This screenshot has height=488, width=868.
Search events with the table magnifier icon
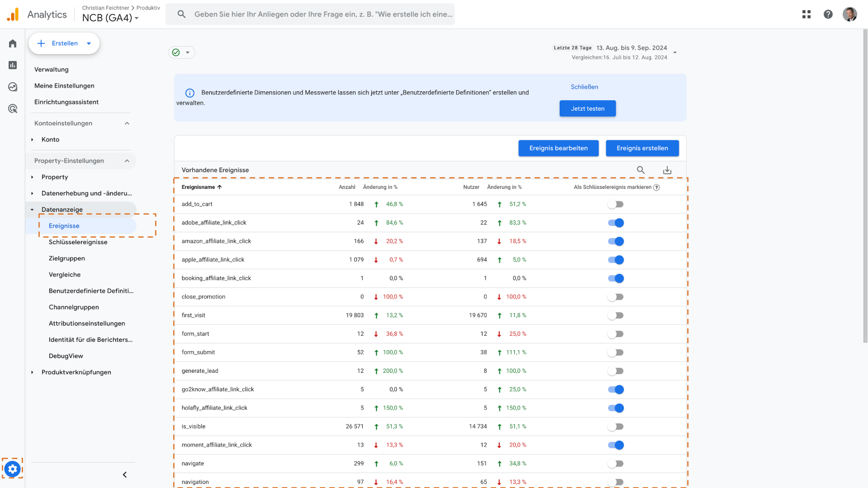pos(641,170)
